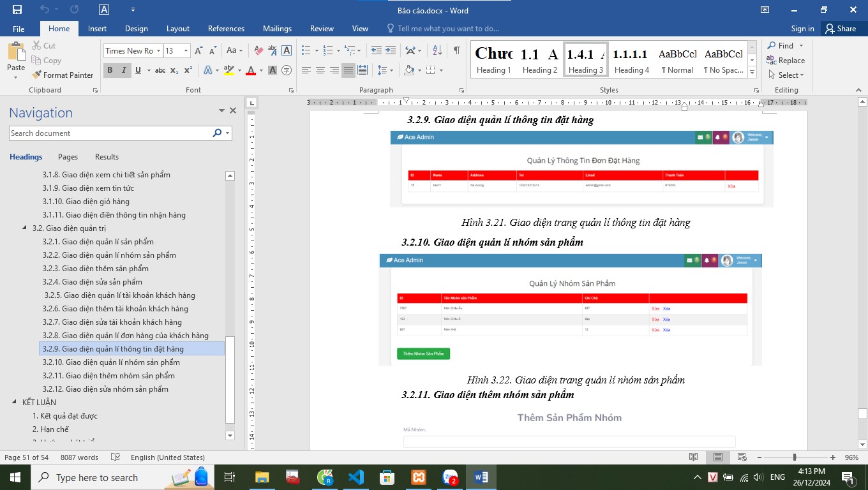The height and width of the screenshot is (490, 868).
Task: Apply the Heading 1 style
Action: coord(494,61)
